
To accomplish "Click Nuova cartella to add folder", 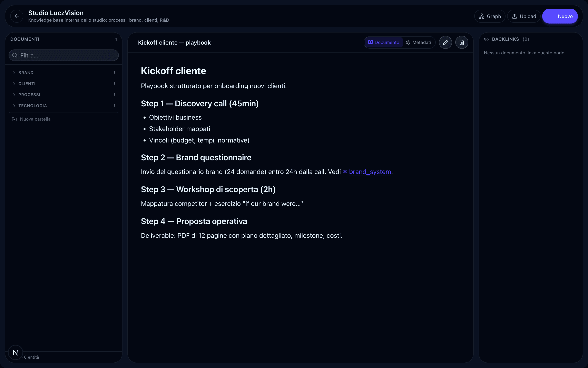I will (x=32, y=119).
